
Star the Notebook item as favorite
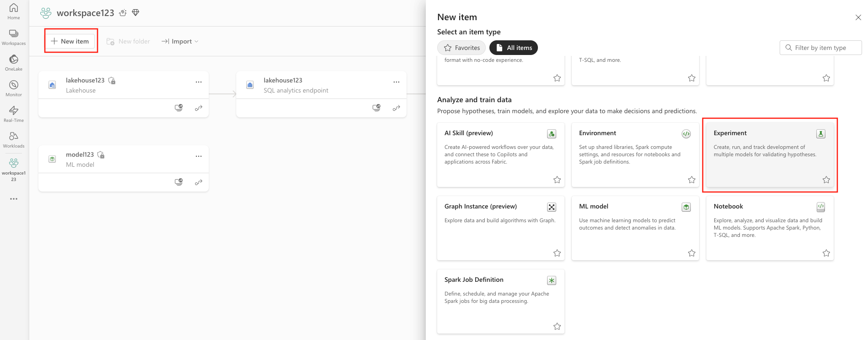[826, 253]
